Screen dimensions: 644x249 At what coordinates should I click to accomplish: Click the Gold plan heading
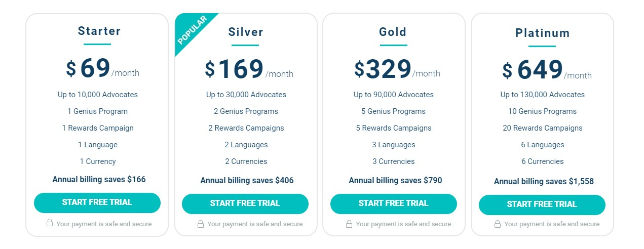[393, 32]
